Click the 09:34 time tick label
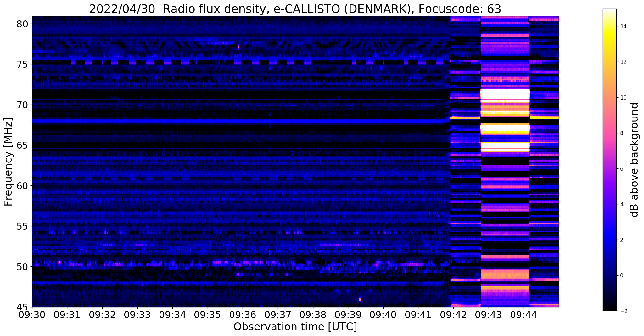 (x=172, y=314)
